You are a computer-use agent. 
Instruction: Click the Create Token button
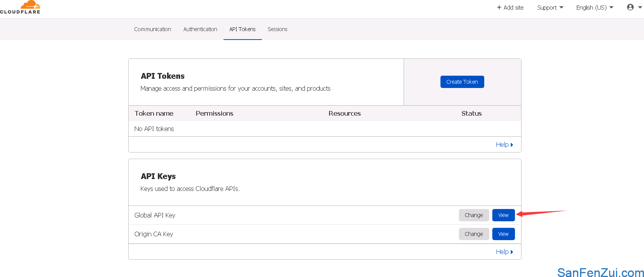point(462,82)
